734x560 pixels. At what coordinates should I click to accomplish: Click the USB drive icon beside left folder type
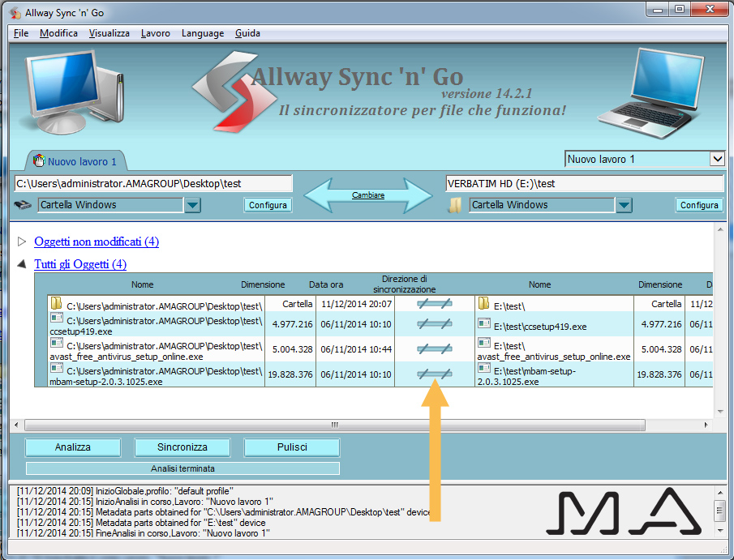(x=23, y=205)
